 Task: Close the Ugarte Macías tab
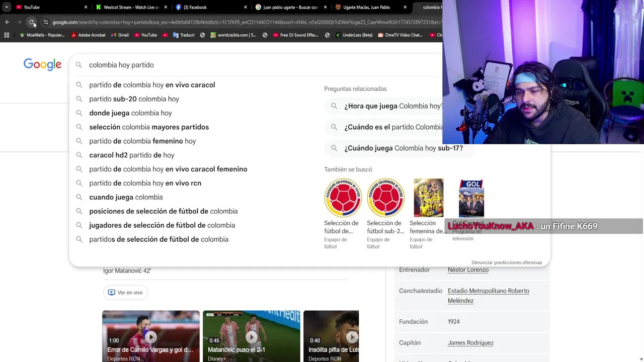click(x=405, y=7)
